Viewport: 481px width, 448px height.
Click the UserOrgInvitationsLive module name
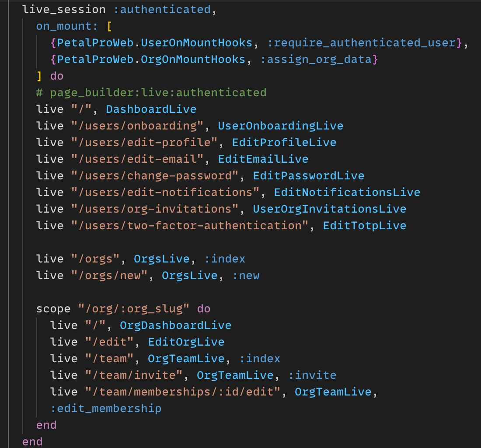coord(329,209)
